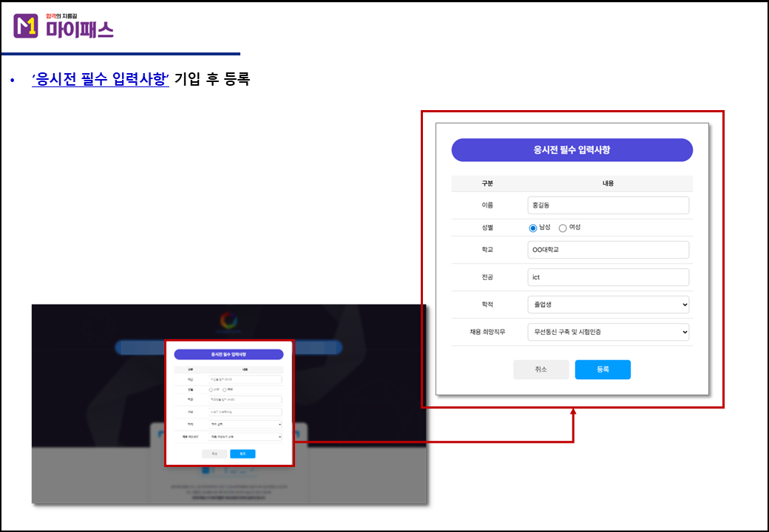769x532 pixels.
Task: Open the bottom dropdown in the small form
Action: (245, 437)
